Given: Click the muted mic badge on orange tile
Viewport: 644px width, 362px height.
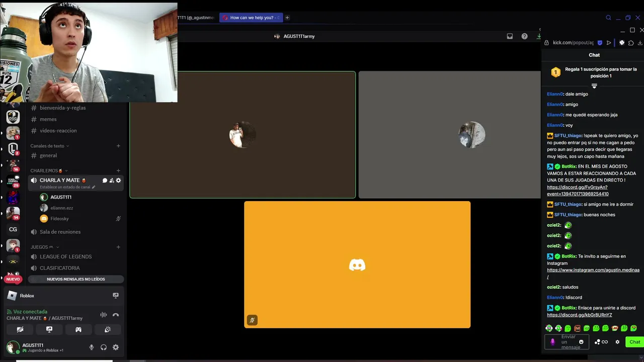Looking at the screenshot, I should click(x=252, y=320).
